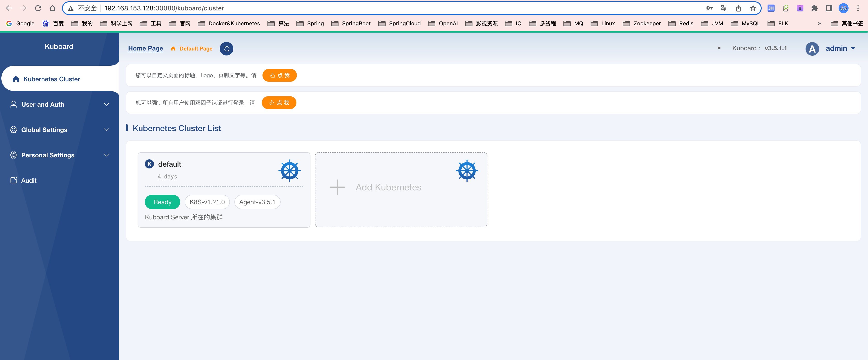Click the insecure site warning icon
Viewport: 868px width, 360px height.
[x=71, y=8]
